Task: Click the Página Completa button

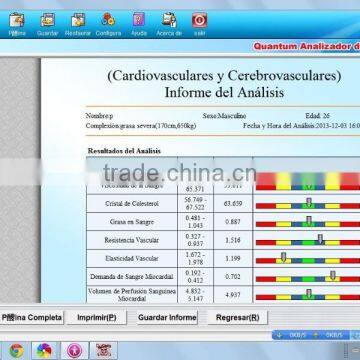Action: [32, 317]
